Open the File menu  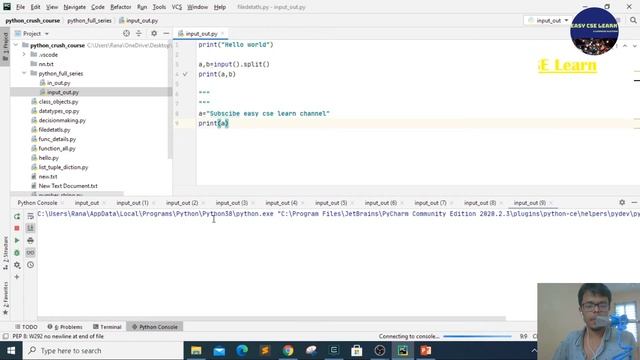(x=20, y=7)
